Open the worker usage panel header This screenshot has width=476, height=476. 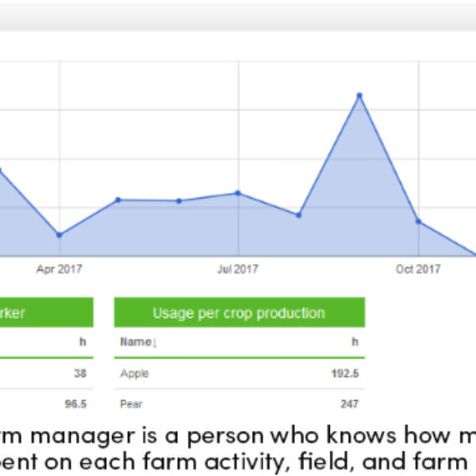coord(47,312)
